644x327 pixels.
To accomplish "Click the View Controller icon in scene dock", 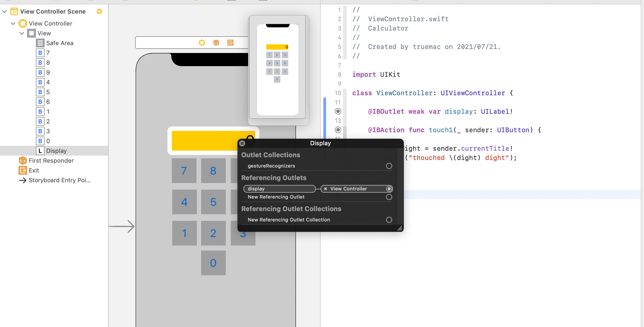I will [x=202, y=43].
